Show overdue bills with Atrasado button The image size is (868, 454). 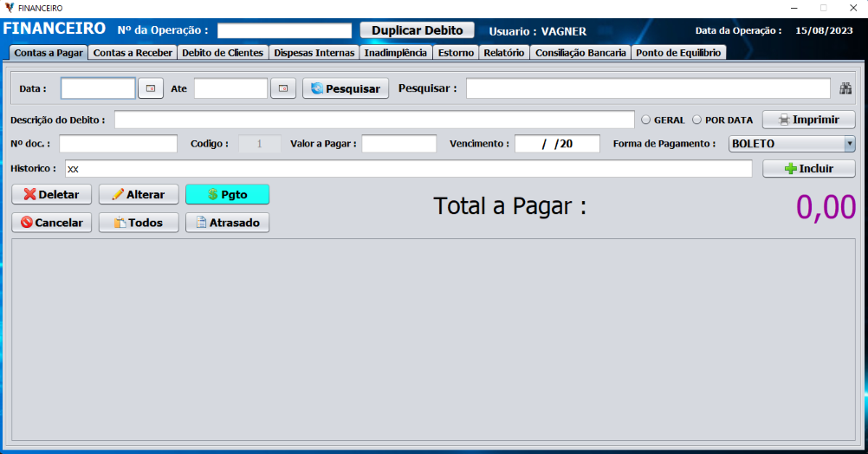click(x=227, y=223)
